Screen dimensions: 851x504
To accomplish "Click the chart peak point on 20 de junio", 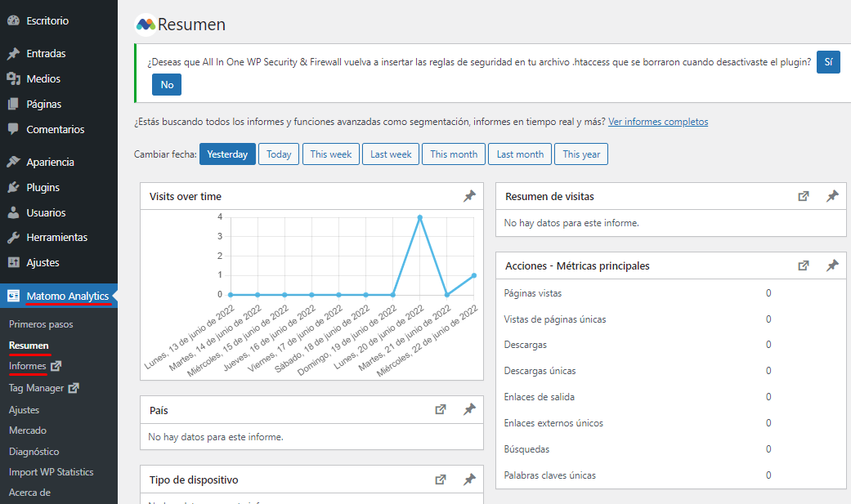I will [x=420, y=217].
